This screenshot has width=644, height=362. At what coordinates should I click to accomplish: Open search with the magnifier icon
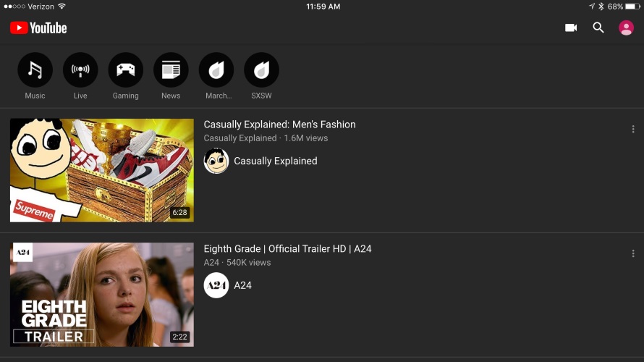coord(598,28)
